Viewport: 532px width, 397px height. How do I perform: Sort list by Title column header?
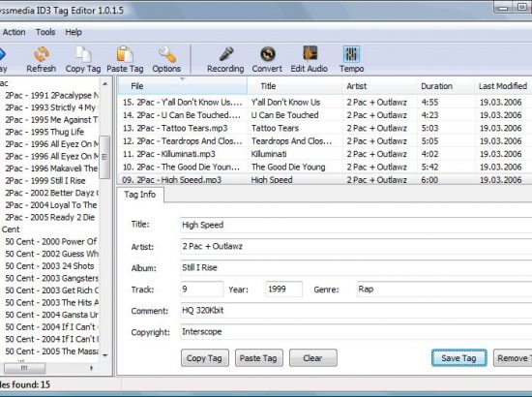point(294,86)
